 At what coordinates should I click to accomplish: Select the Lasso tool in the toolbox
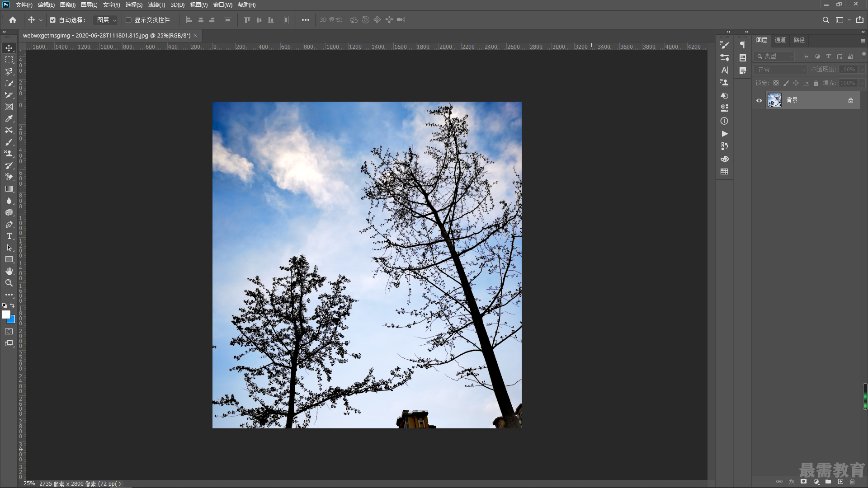click(9, 71)
